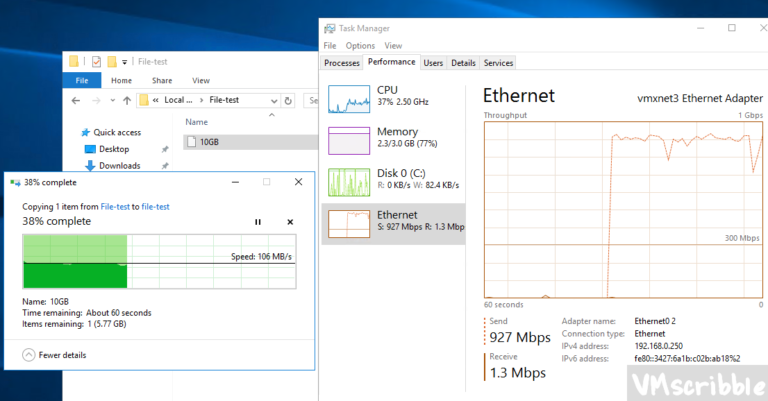Open the recent locations dropdown arrow

coord(111,100)
